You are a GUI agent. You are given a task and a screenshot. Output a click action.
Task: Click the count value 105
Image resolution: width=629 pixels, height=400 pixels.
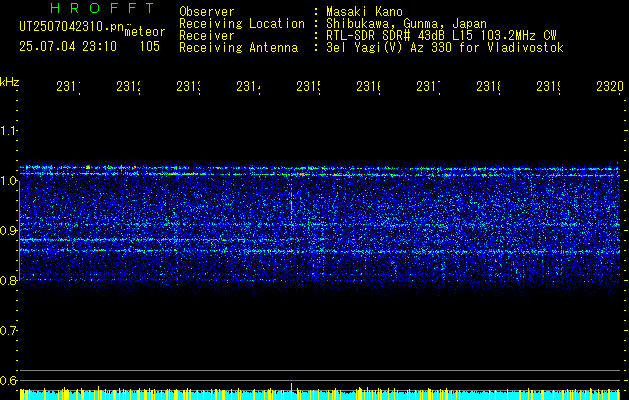(150, 47)
